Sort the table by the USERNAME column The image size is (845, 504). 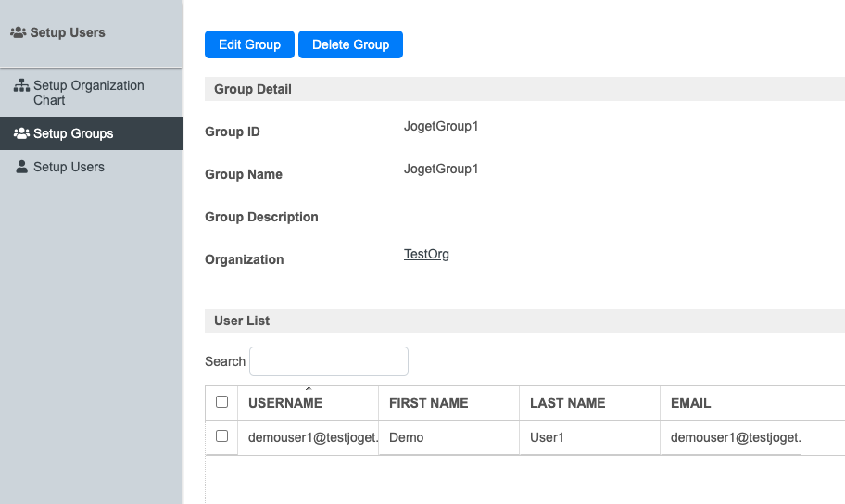click(285, 403)
